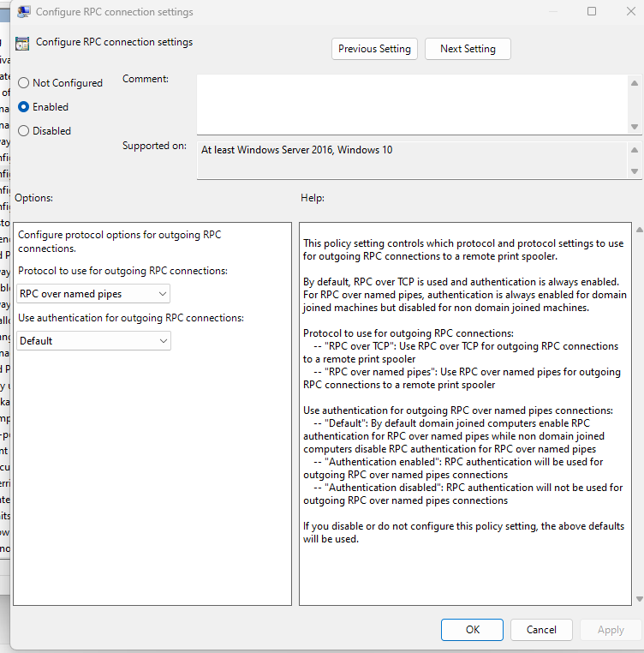
Task: Click the Comment box scroll down arrow
Action: coord(635,126)
